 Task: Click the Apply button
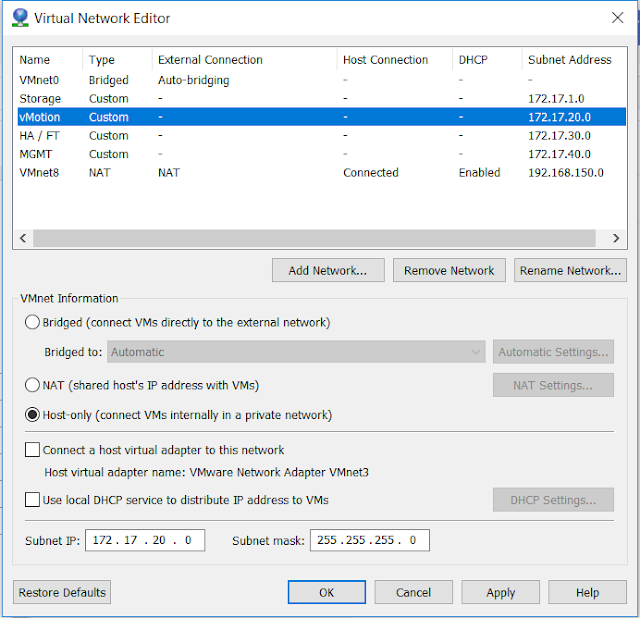tap(500, 592)
